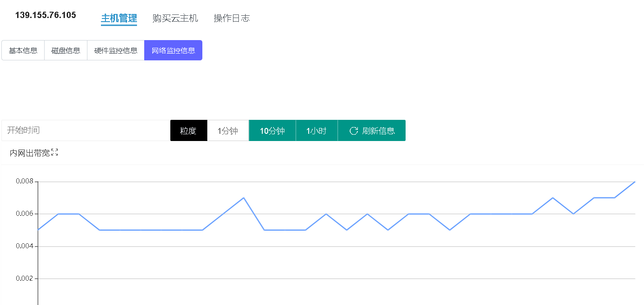The width and height of the screenshot is (644, 305).
Task: Click the 开始时间 input field
Action: tap(86, 130)
